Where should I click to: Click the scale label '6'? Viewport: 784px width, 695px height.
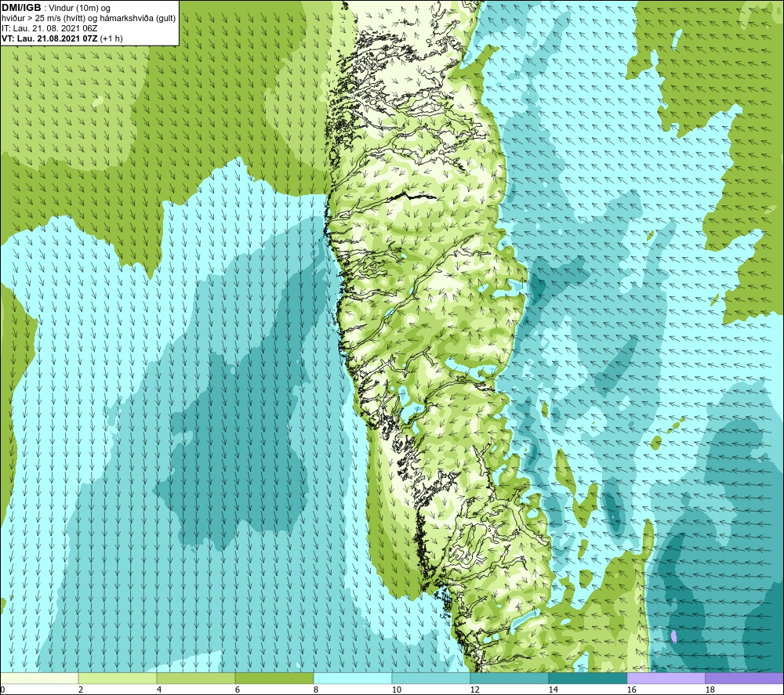(x=237, y=690)
